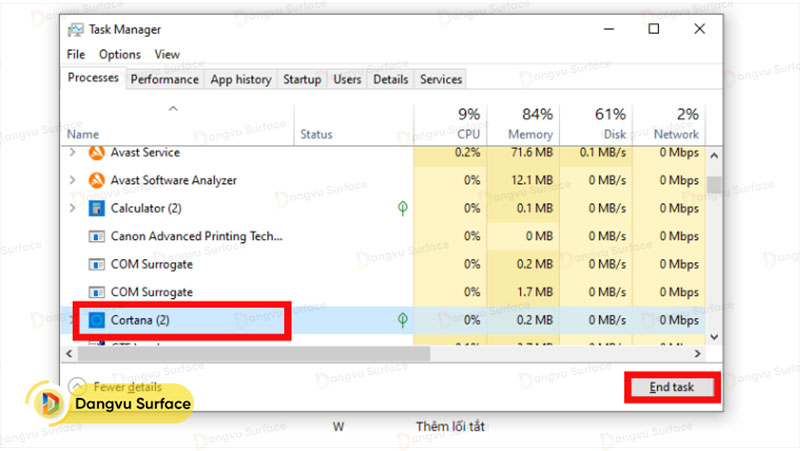Click the Cortana process icon

(96, 320)
